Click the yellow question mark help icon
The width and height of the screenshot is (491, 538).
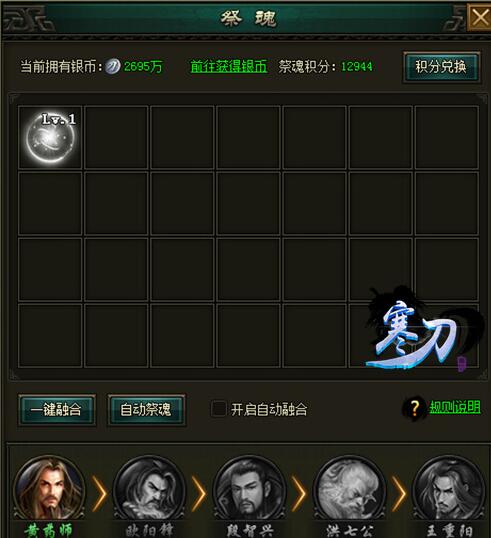coord(414,408)
